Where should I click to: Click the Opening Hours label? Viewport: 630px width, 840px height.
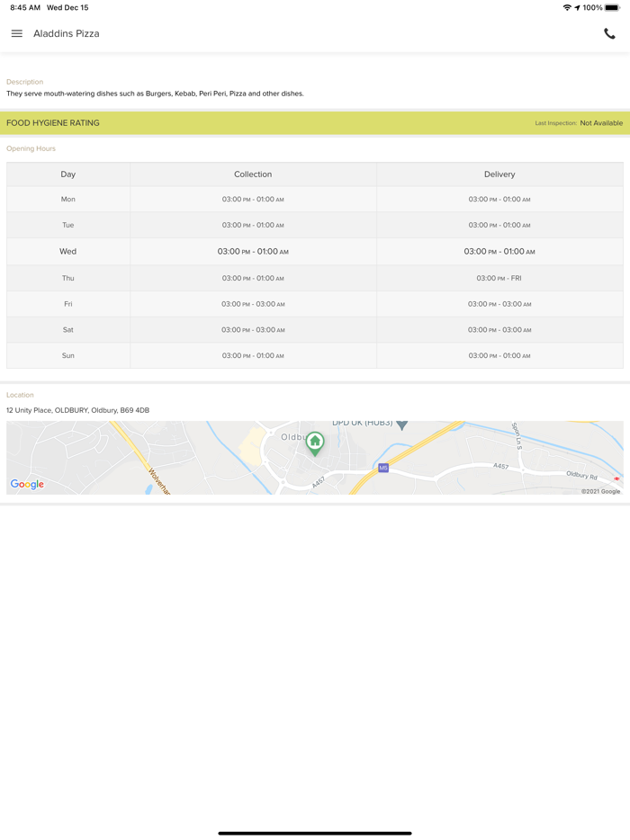tap(31, 148)
